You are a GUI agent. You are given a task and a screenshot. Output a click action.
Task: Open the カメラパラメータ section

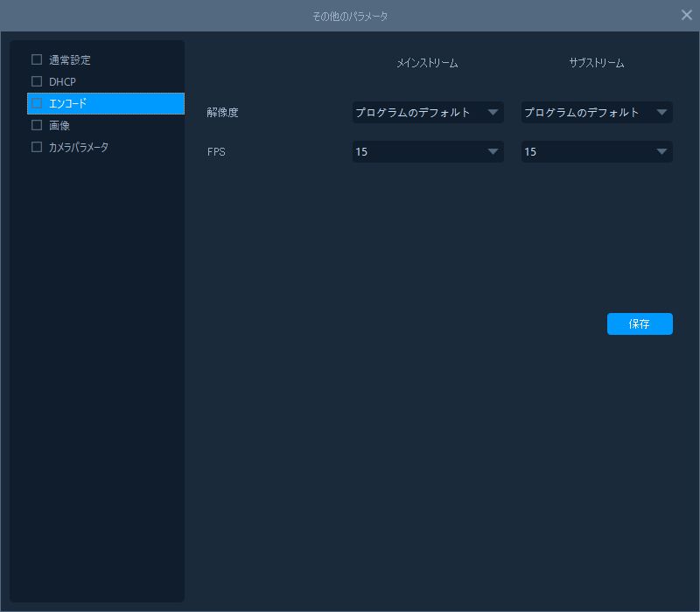click(79, 147)
